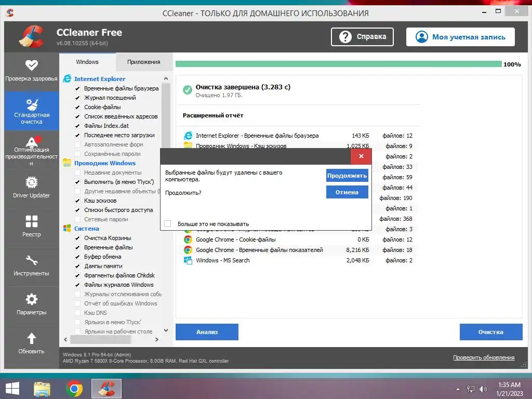Switch to the Windows tab
The height and width of the screenshot is (399, 532).
pos(87,62)
